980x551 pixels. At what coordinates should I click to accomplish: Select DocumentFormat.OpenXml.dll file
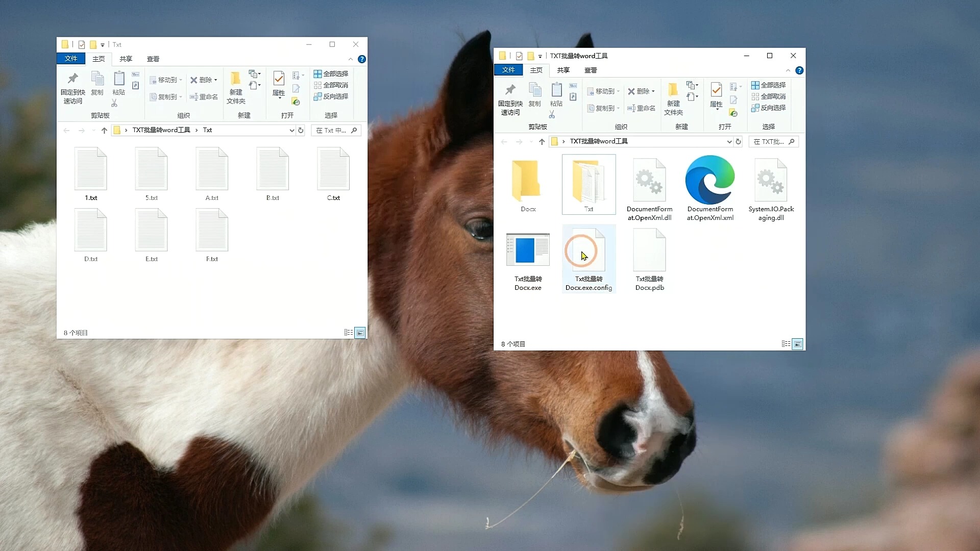(649, 190)
